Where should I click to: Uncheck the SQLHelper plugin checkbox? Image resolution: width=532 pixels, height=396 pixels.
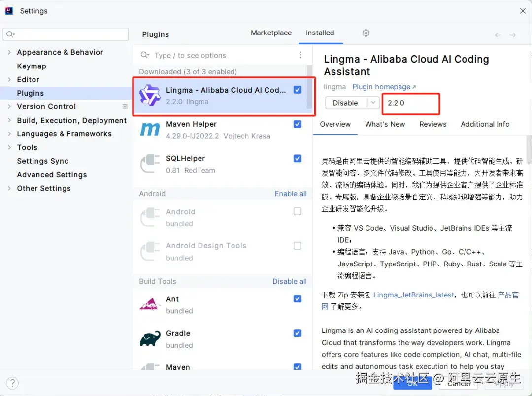298,158
